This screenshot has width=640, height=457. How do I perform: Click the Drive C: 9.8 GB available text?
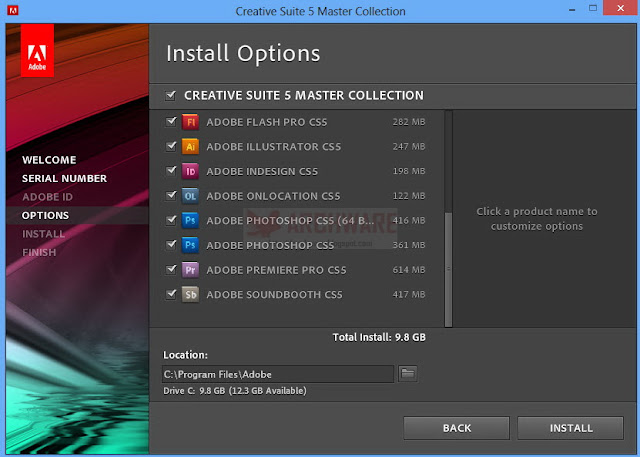(x=235, y=391)
